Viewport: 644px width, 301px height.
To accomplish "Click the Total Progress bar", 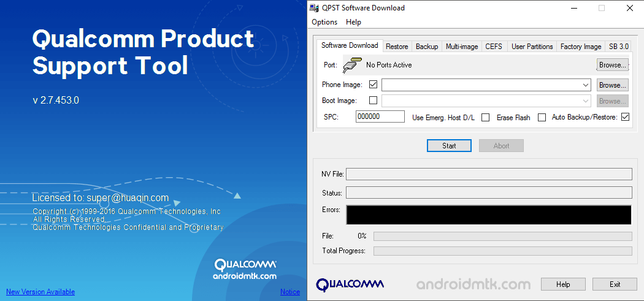I will (502, 251).
